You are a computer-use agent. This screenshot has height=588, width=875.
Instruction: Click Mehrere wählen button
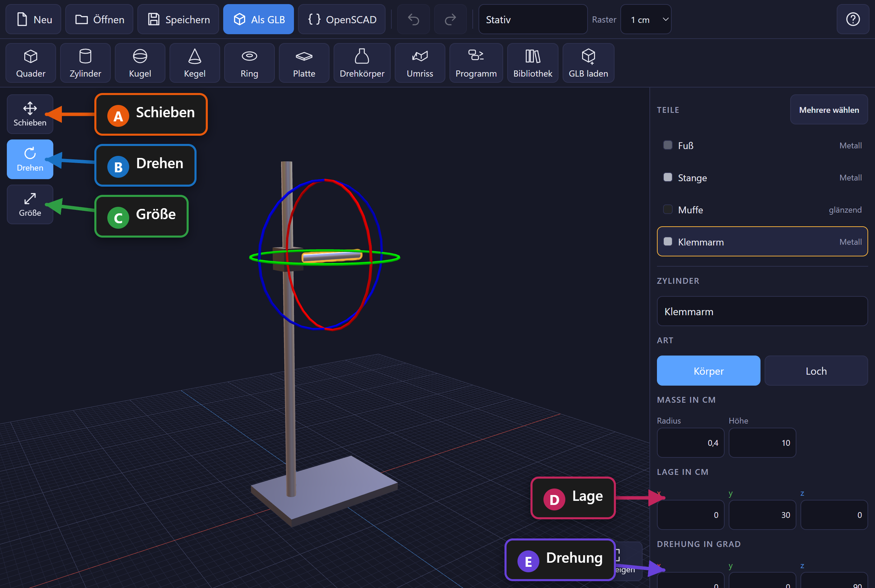pyautogui.click(x=829, y=109)
